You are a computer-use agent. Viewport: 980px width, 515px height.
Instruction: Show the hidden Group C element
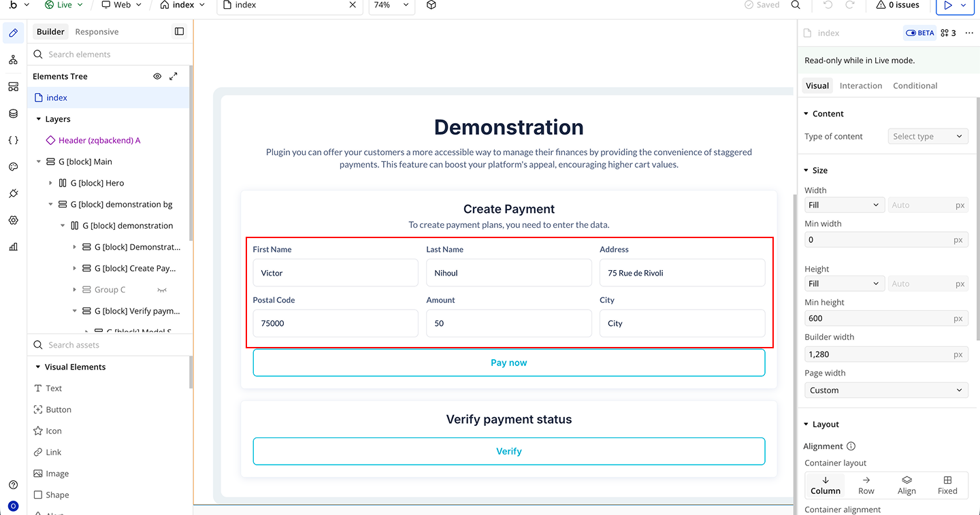[162, 290]
